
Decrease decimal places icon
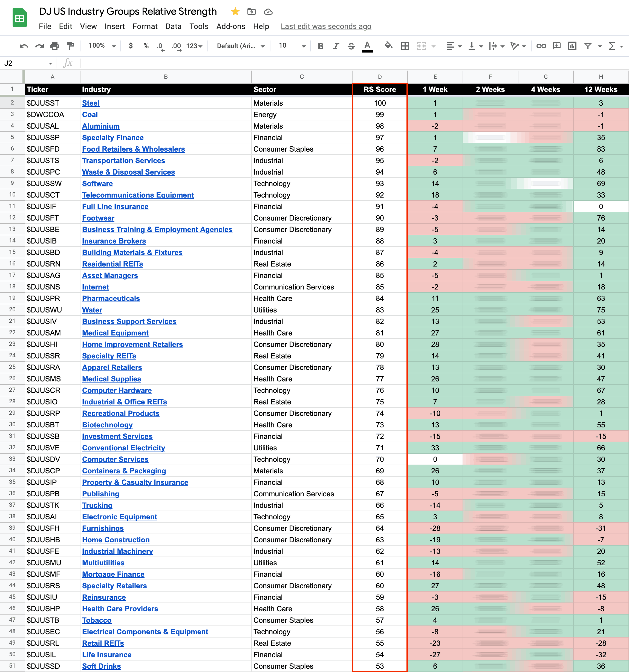[x=161, y=46]
